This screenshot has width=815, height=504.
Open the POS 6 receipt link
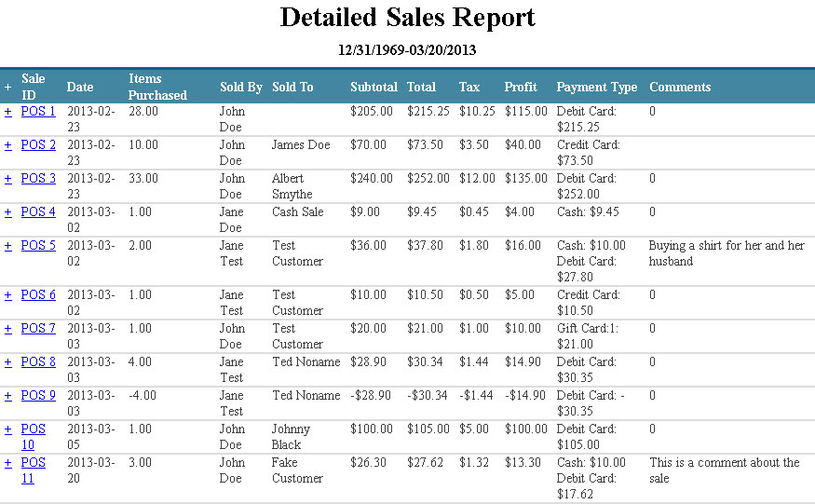pyautogui.click(x=38, y=295)
